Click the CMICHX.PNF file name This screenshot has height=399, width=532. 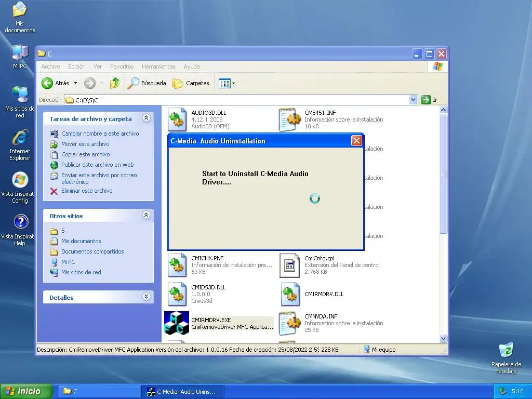[207, 258]
